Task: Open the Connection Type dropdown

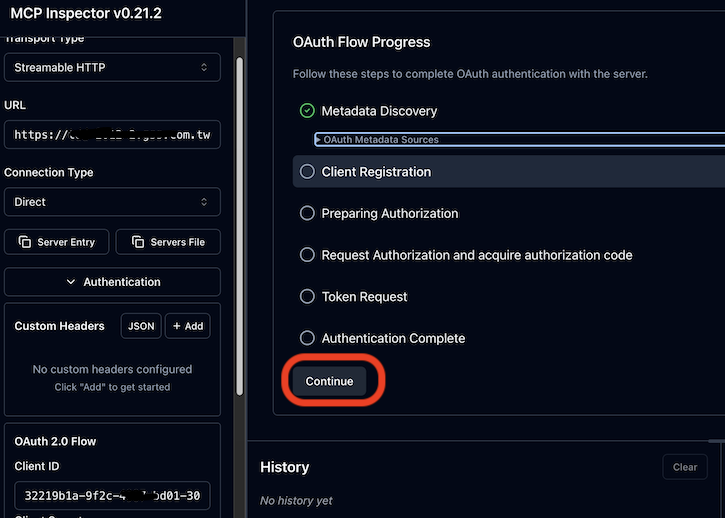Action: pos(112,201)
